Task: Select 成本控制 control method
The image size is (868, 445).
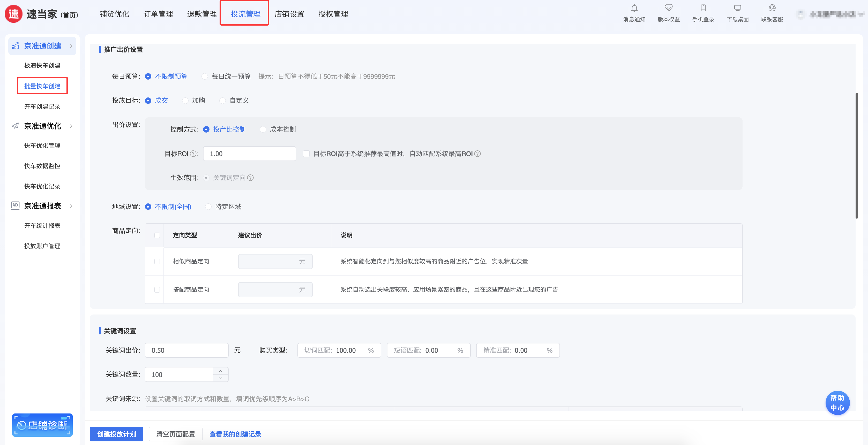Action: pos(263,129)
